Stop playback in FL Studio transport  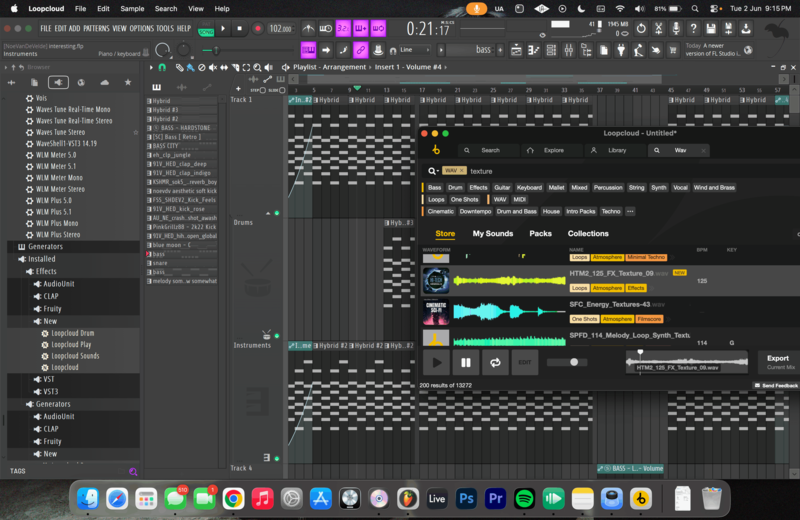[x=239, y=29]
